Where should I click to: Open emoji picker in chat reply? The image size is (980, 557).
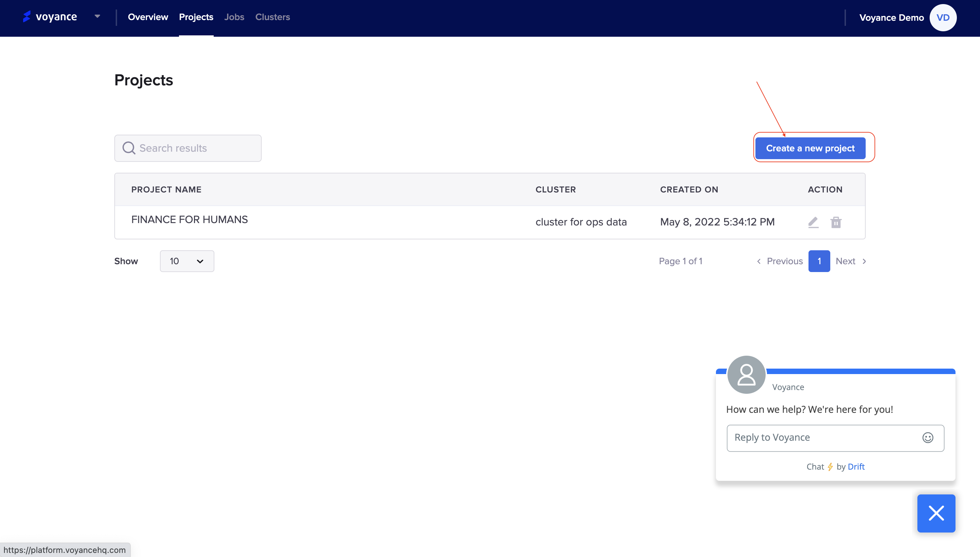928,438
